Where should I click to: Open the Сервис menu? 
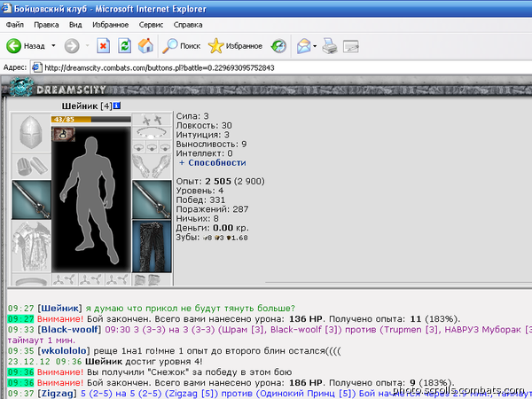tap(151, 25)
